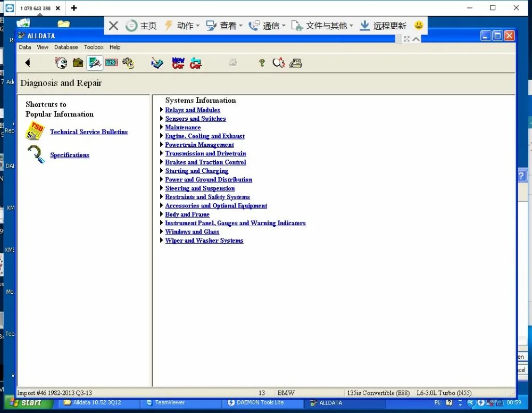This screenshot has height=413, width=532.
Task: Open the View menu
Action: click(43, 47)
